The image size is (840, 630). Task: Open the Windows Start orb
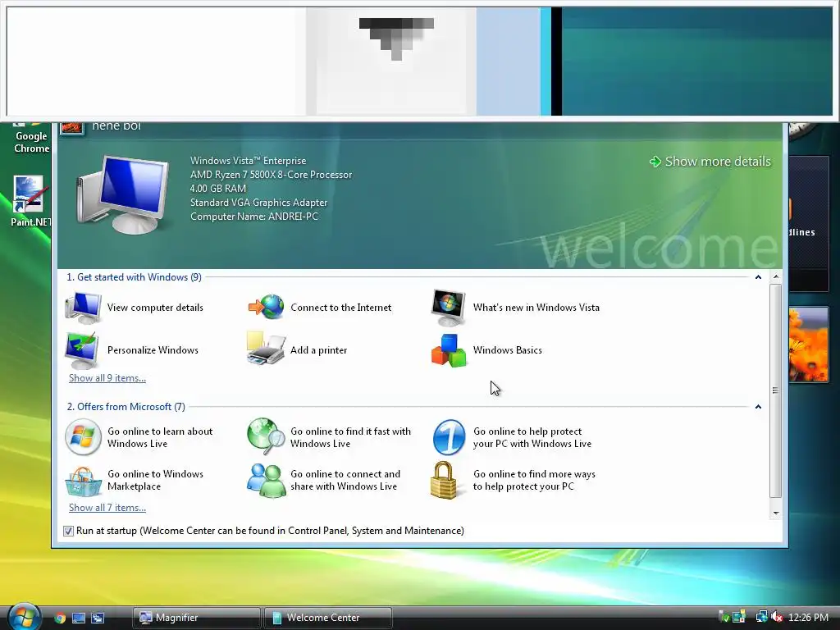[24, 617]
